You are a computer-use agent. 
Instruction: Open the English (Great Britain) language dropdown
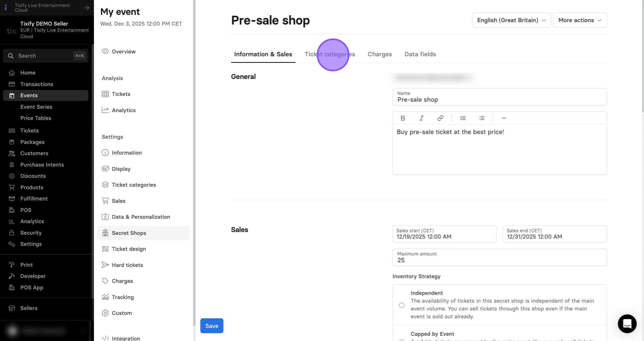coord(511,20)
